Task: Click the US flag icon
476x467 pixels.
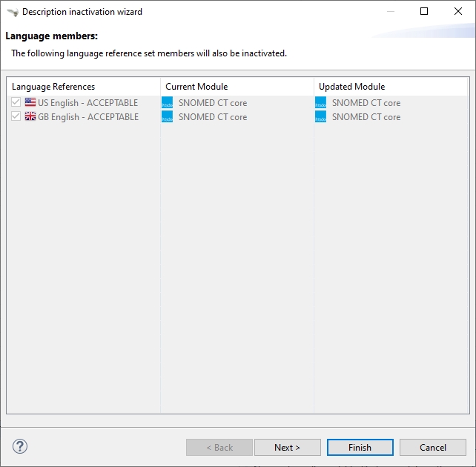Action: pyautogui.click(x=30, y=103)
